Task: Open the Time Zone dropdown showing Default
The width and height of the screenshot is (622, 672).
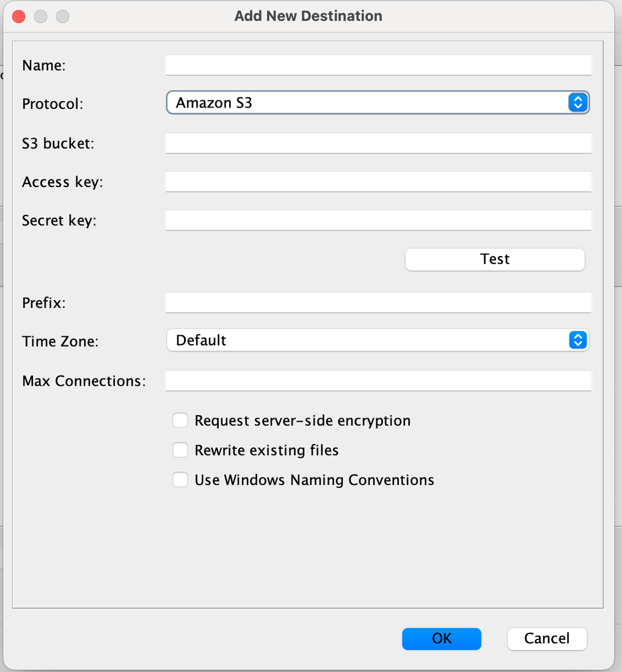Action: pyautogui.click(x=378, y=340)
